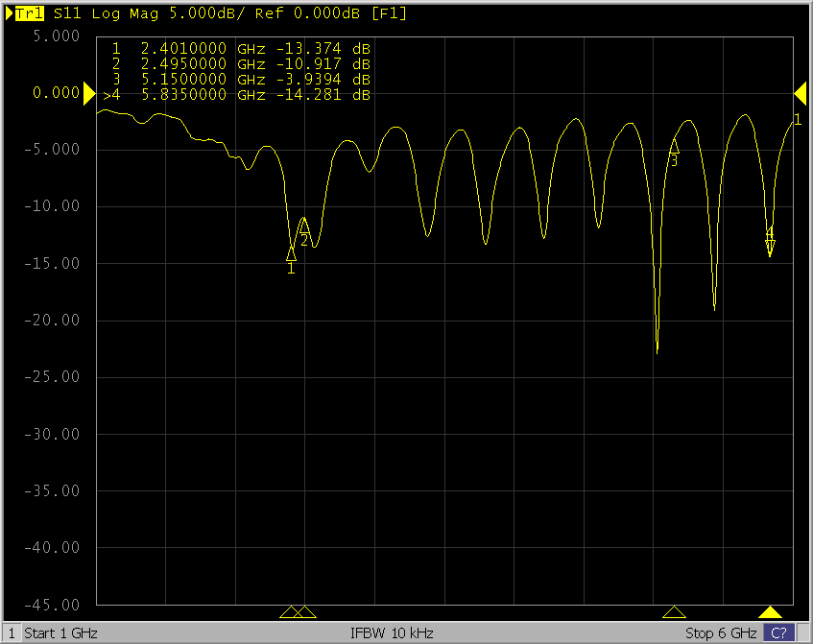Select marker 2 triangle on the trace
The image size is (813, 644).
tap(304, 227)
